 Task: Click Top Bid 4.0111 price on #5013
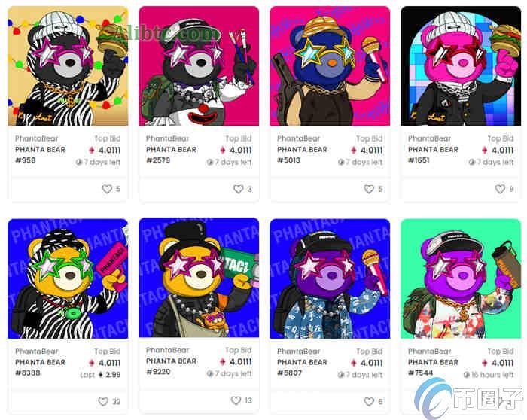(367, 151)
